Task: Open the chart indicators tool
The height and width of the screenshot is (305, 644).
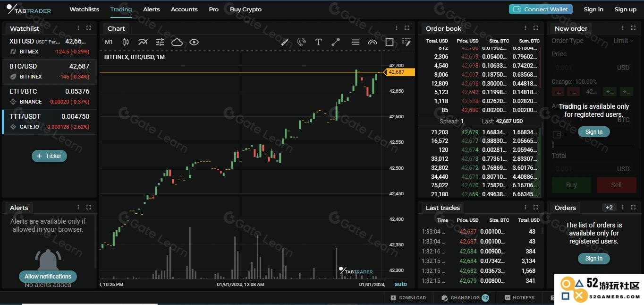Action: (143, 42)
